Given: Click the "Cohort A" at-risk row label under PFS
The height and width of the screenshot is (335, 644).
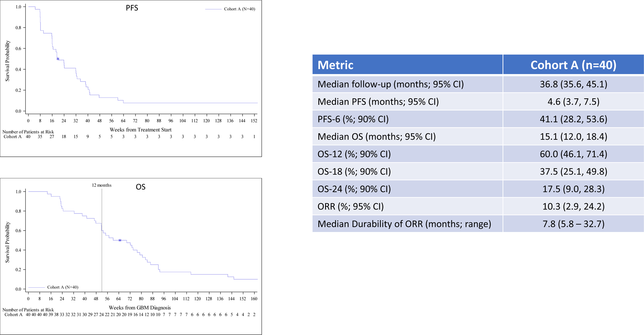Looking at the screenshot, I should 13,137.
